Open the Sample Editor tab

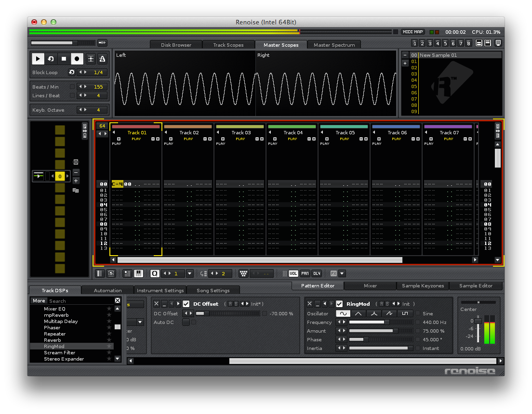click(476, 285)
